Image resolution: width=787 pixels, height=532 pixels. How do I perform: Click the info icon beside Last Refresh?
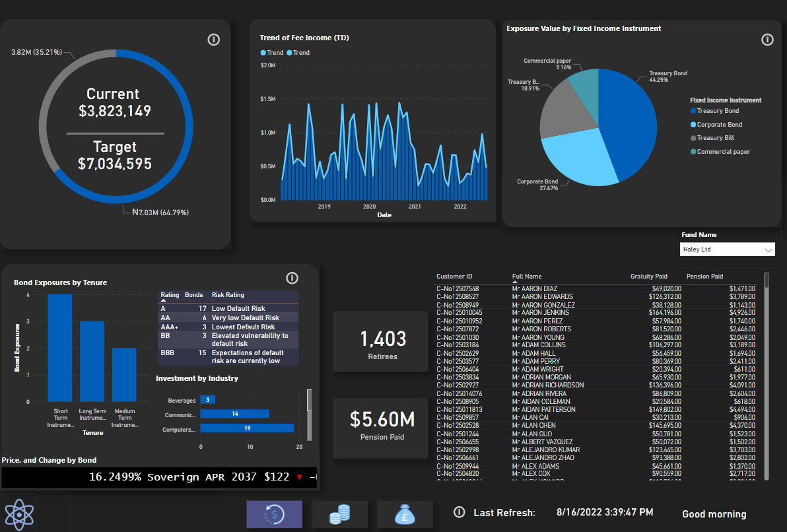tap(460, 512)
